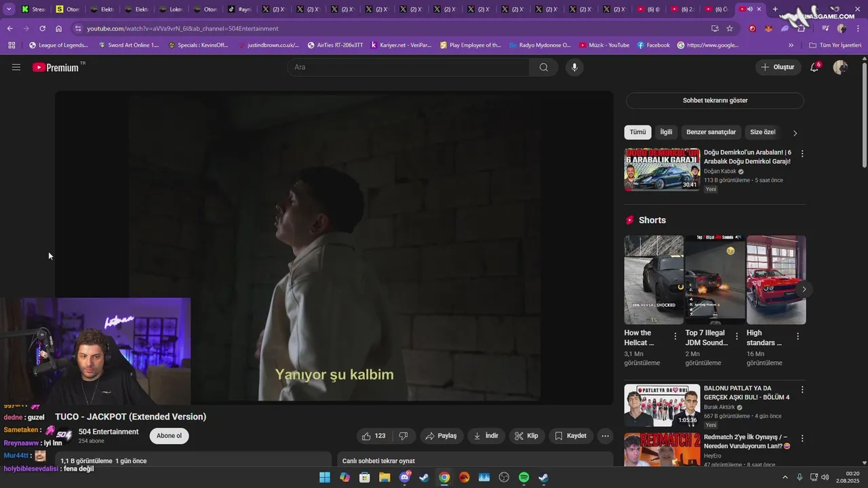Open the Oluştur create menu
The height and width of the screenshot is (488, 868).
777,67
